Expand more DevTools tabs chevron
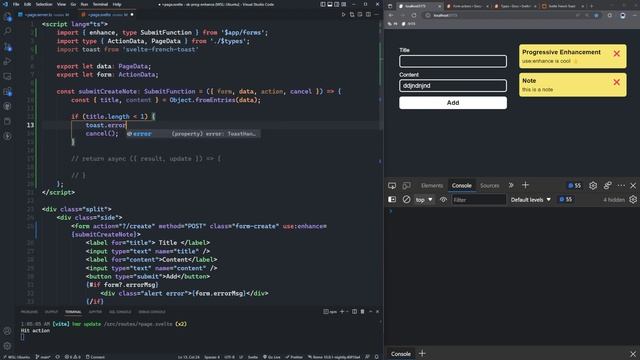The image size is (640, 360). (511, 185)
